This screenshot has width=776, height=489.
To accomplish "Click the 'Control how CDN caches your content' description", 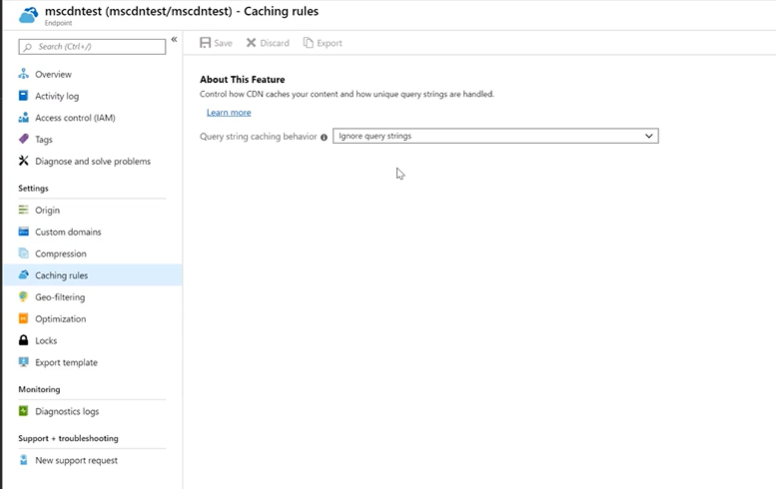I will click(x=347, y=94).
